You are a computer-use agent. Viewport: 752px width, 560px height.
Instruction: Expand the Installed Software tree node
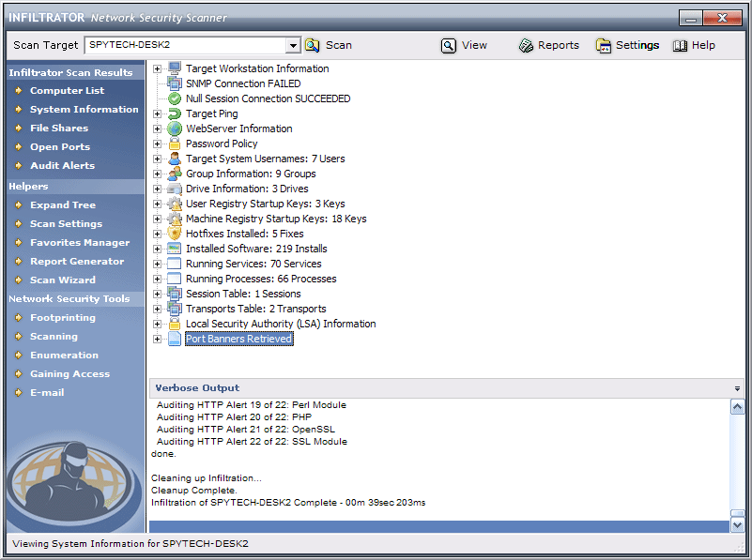tap(156, 249)
